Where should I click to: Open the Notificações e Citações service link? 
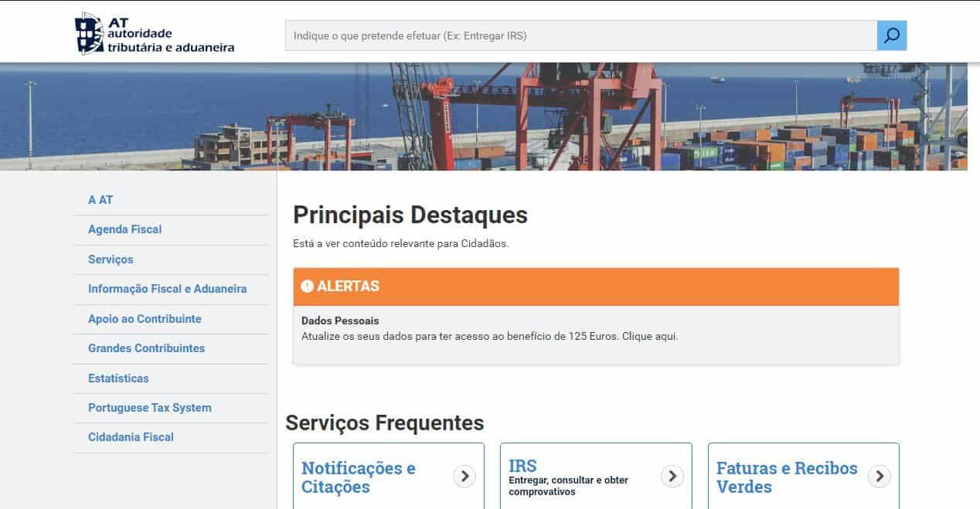[358, 477]
